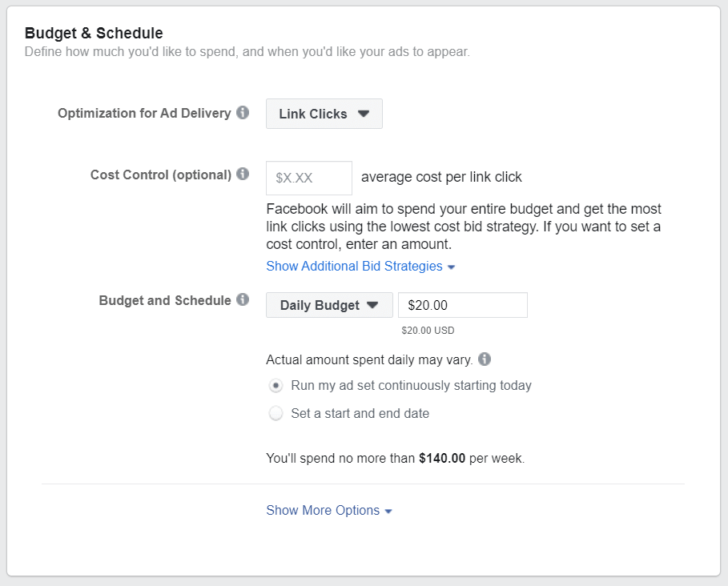The image size is (728, 586).
Task: Click info icon beside Budget and Schedule label
Action: [x=243, y=300]
